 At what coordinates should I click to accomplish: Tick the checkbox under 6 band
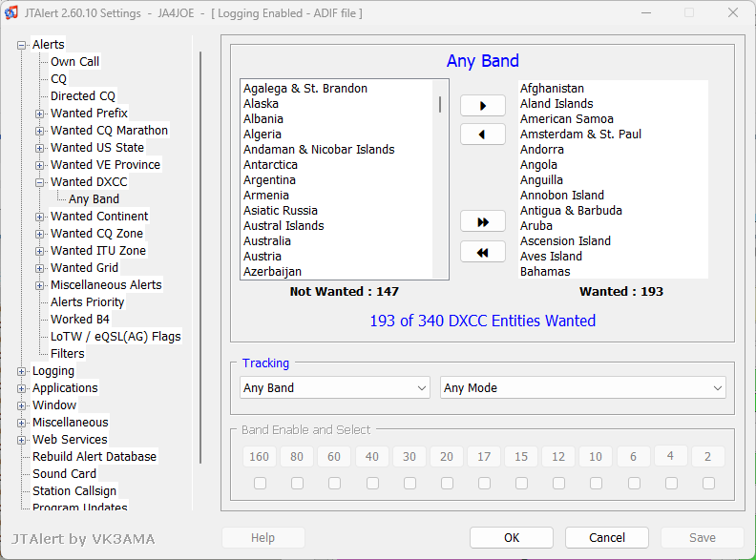point(634,483)
